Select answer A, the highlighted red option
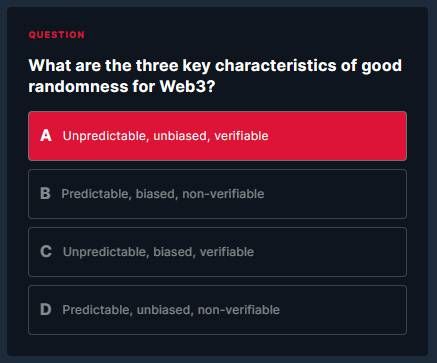This screenshot has height=363, width=437. 217,136
